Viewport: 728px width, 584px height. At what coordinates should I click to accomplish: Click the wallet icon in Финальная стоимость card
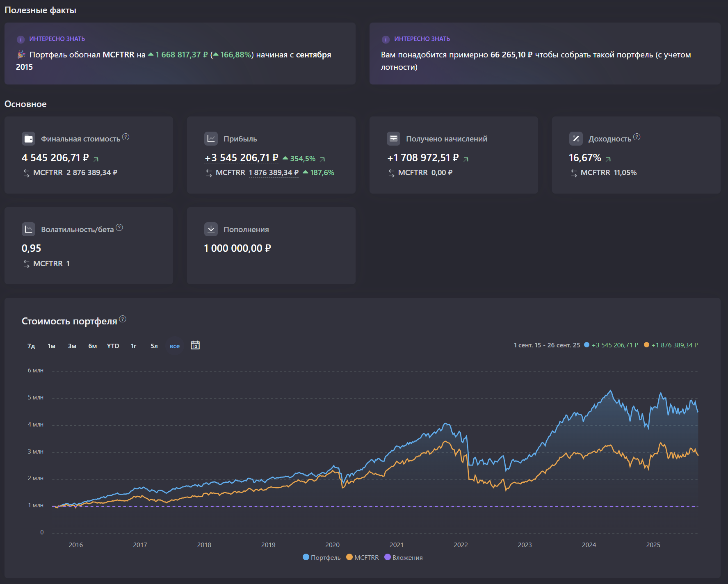tap(28, 139)
